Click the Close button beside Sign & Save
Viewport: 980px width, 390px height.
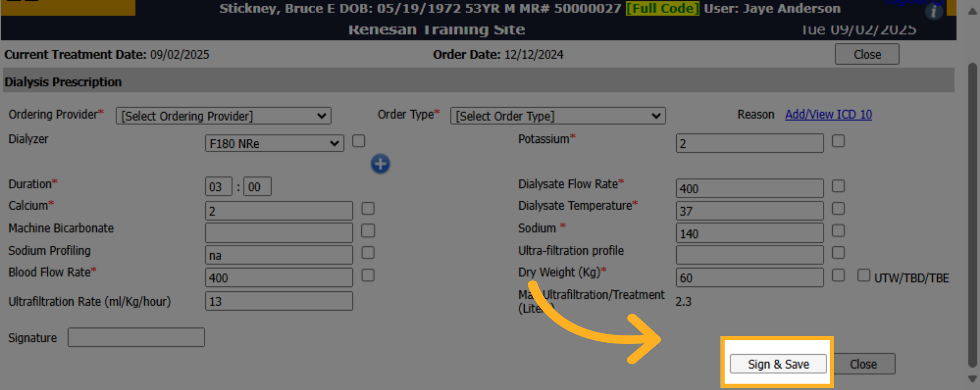click(x=863, y=364)
